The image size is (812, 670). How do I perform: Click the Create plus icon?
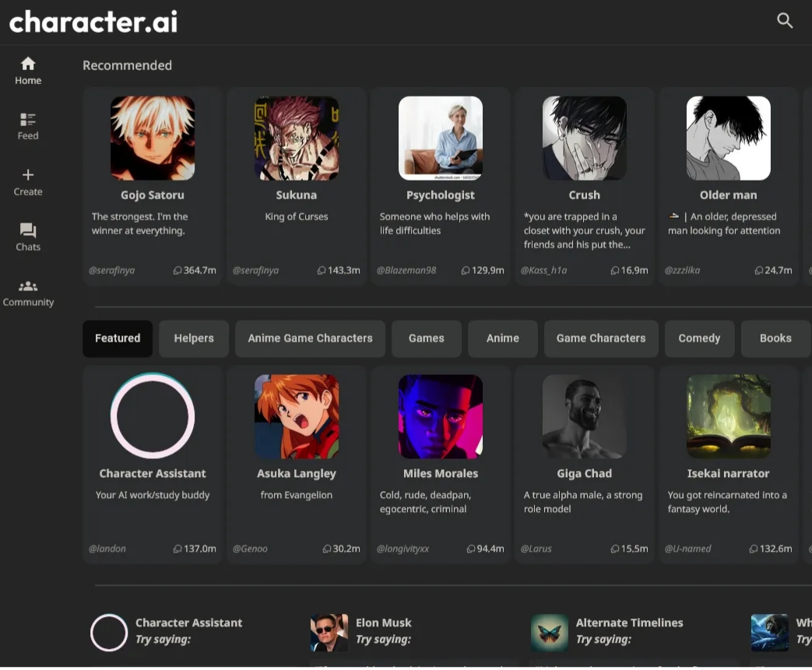point(28,175)
